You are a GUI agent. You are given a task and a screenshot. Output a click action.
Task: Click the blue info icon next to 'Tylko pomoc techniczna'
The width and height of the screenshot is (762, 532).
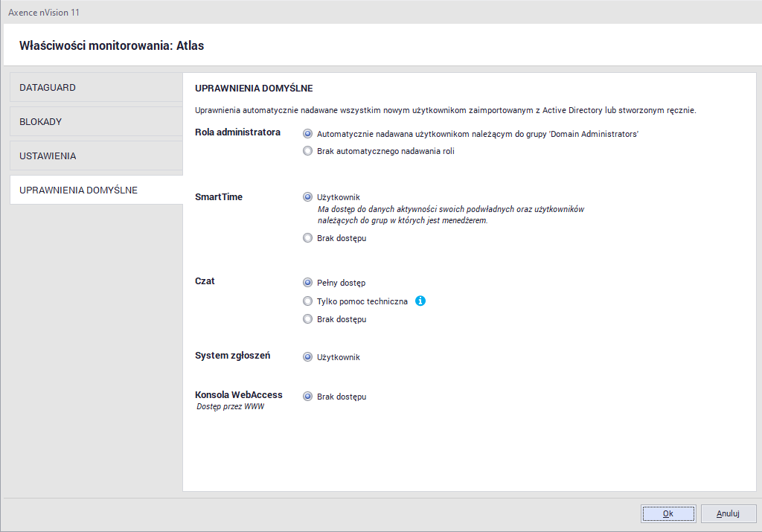tap(420, 301)
